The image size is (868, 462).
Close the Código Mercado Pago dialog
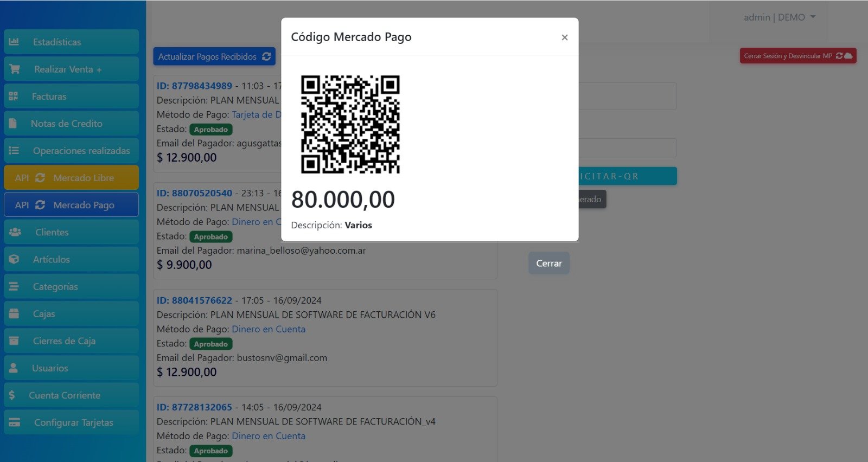coord(564,37)
